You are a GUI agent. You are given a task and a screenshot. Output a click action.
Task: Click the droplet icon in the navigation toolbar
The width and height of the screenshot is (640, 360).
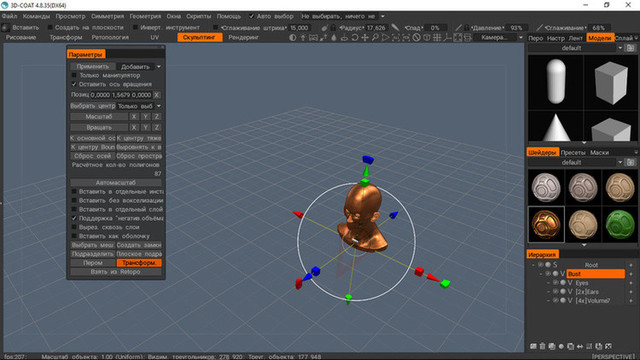334,38
